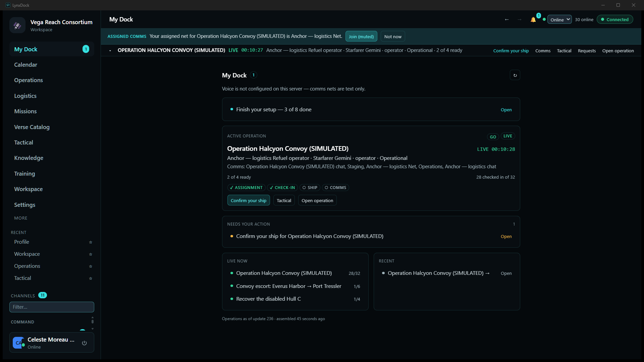The width and height of the screenshot is (644, 362).
Task: Dismiss assigned comms with Not now
Action: tap(393, 37)
